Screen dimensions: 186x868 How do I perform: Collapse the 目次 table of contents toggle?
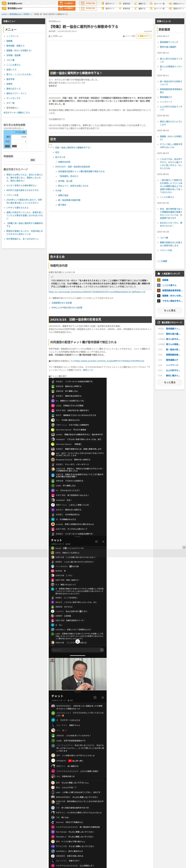click(50, 146)
